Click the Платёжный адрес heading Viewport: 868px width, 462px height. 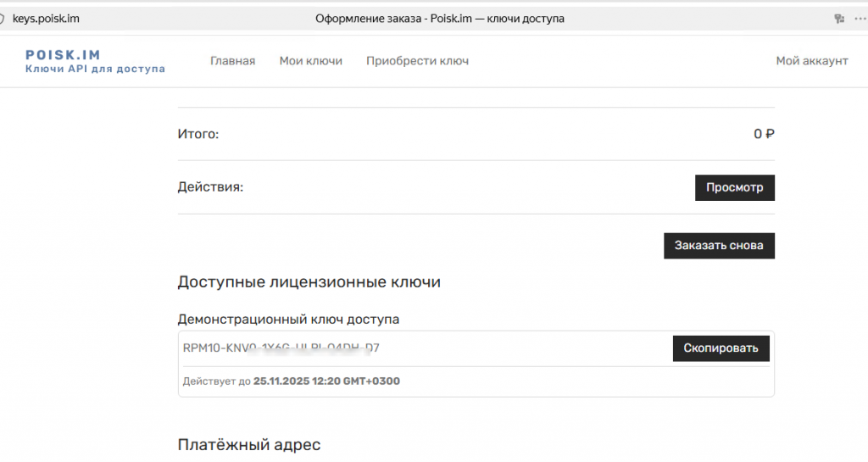click(x=249, y=444)
